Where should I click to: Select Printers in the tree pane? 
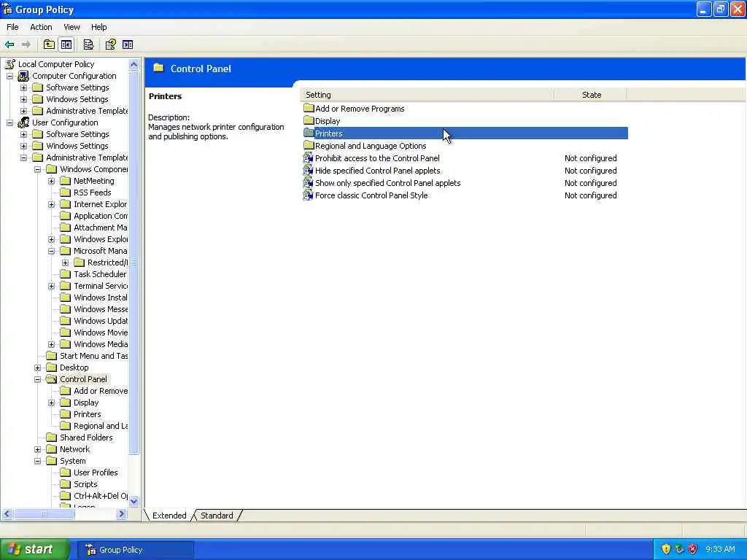(x=88, y=414)
